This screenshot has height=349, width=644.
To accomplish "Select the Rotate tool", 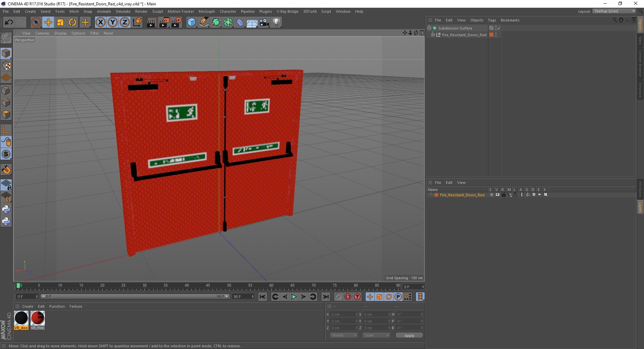I will pos(72,22).
